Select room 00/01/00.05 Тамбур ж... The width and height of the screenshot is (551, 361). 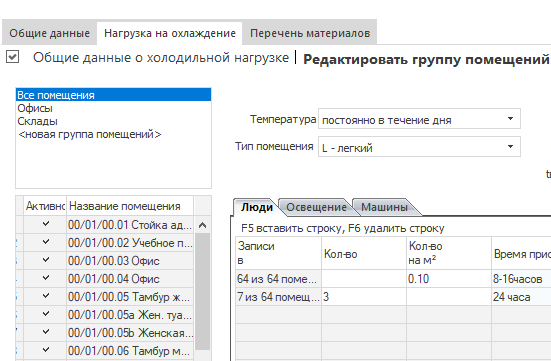pyautogui.click(x=130, y=297)
